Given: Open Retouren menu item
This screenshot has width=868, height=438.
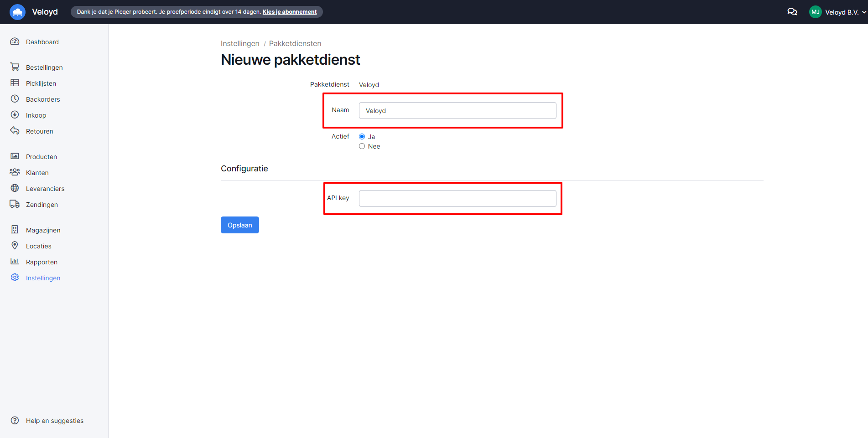Looking at the screenshot, I should (x=40, y=131).
